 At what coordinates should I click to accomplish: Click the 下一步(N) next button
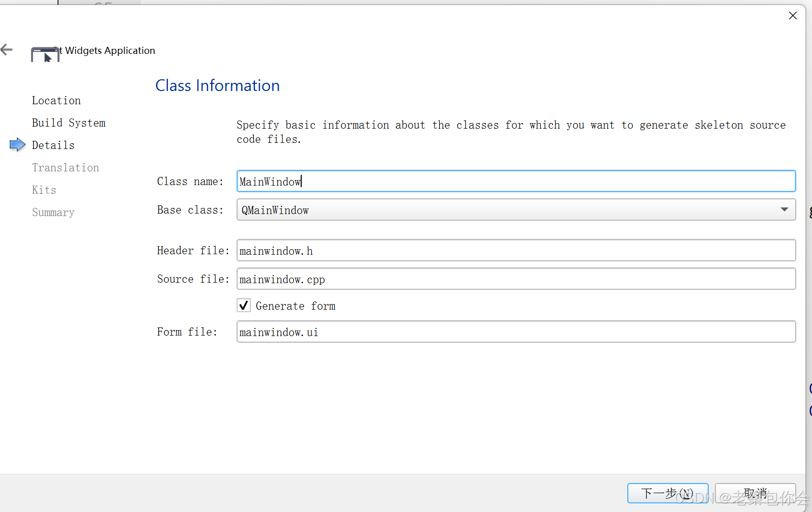pos(668,493)
